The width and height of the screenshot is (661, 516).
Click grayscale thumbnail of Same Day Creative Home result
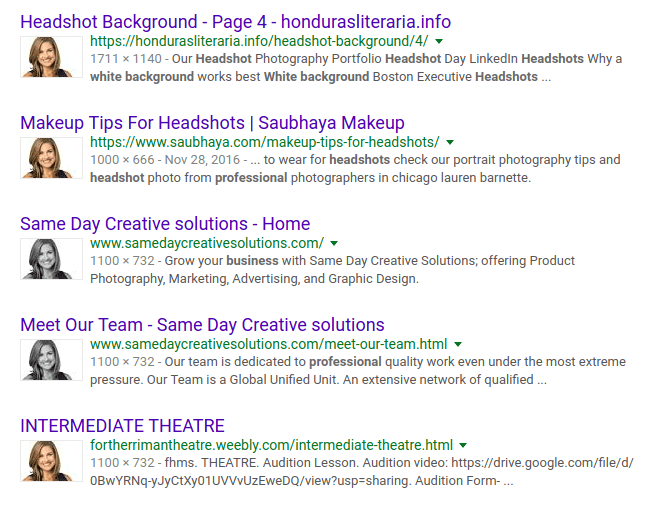51,259
